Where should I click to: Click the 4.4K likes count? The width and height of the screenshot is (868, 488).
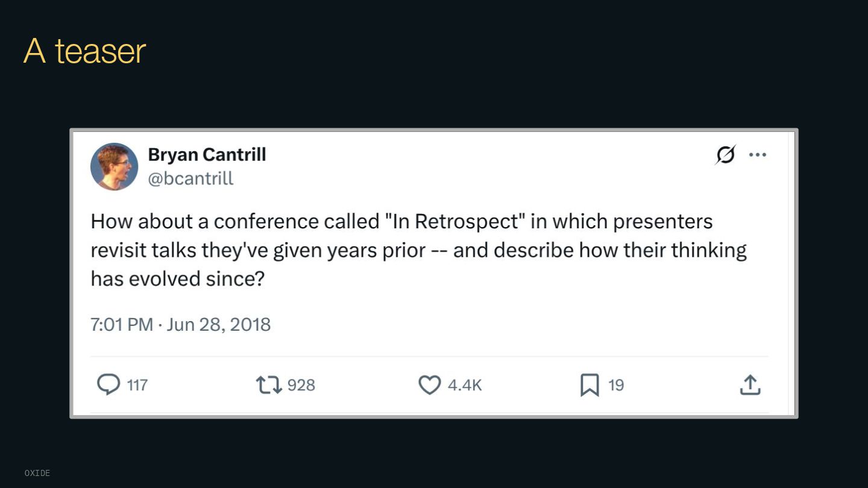(465, 385)
